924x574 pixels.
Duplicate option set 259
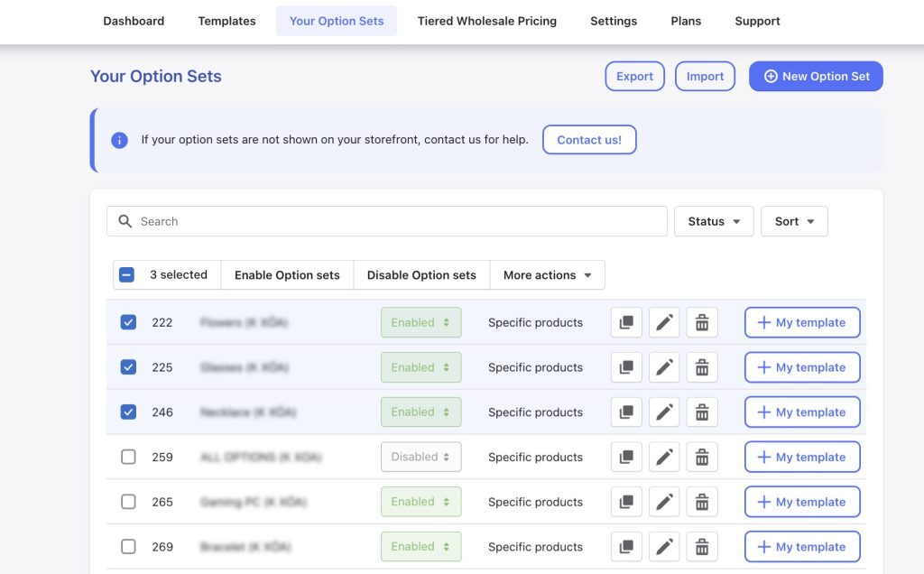coord(626,457)
